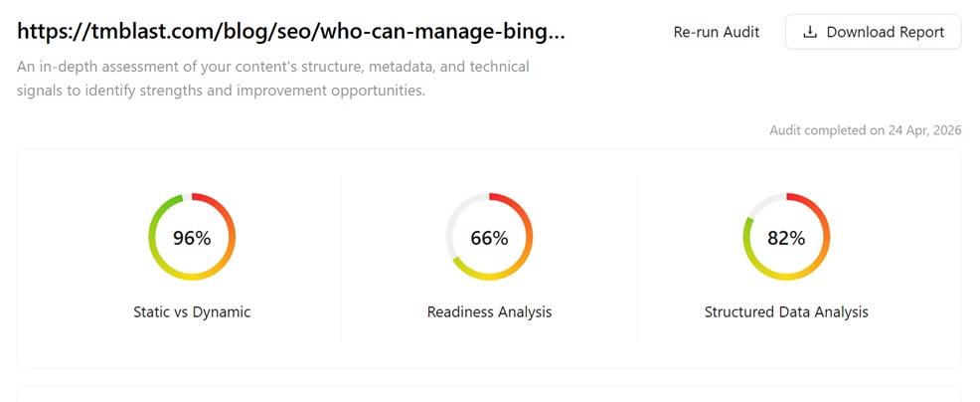
Task: Click the Readiness Analysis score ring
Action: 530,237
